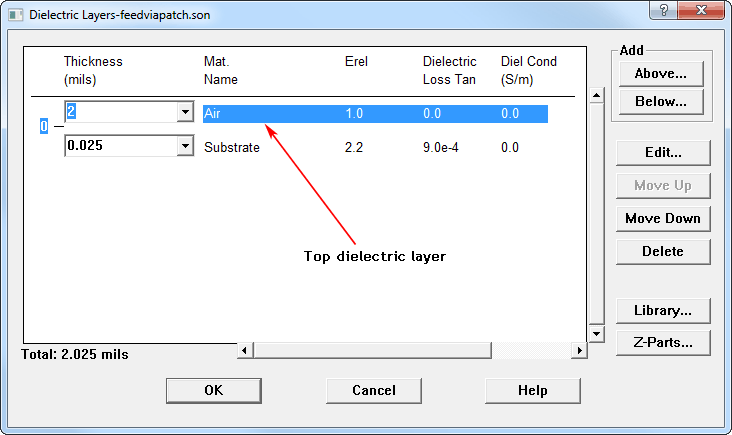Click the disabled Move Up button
This screenshot has width=732, height=435.
point(663,186)
